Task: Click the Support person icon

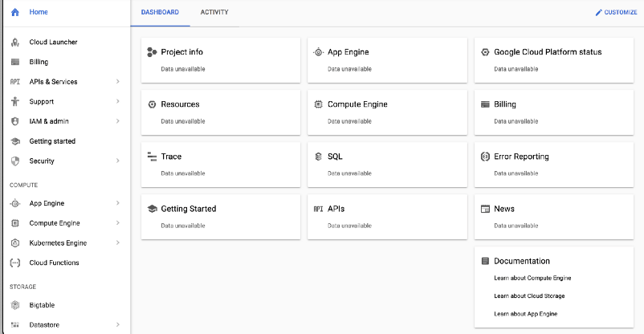Action: coord(15,101)
